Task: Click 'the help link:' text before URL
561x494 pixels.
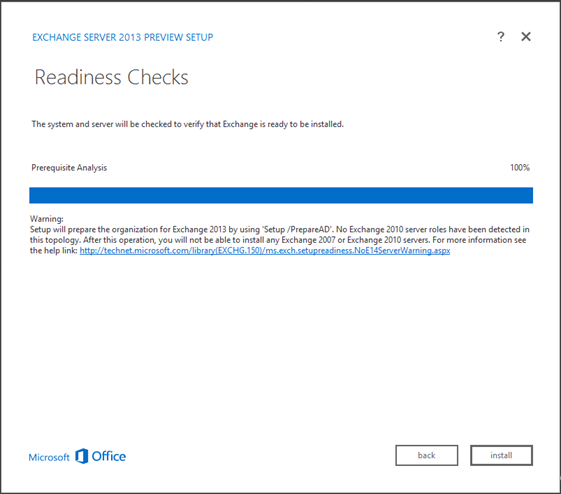Action: (54, 250)
